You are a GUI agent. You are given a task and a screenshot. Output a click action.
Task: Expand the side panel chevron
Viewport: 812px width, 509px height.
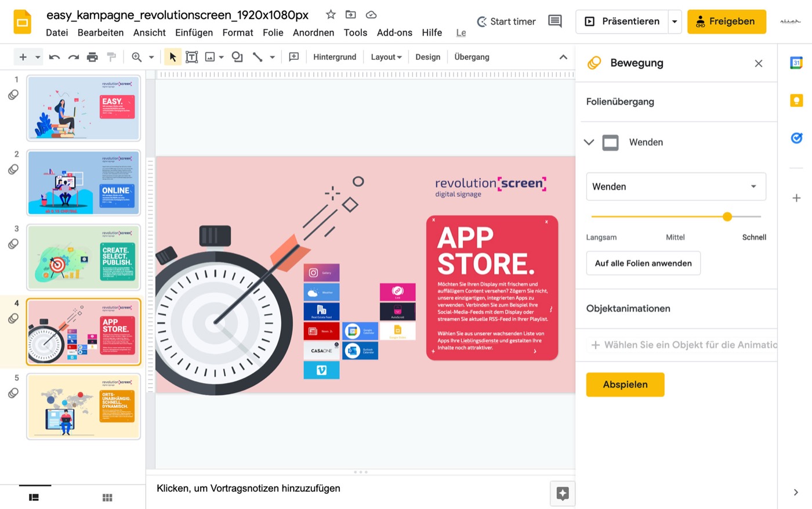coord(796,492)
